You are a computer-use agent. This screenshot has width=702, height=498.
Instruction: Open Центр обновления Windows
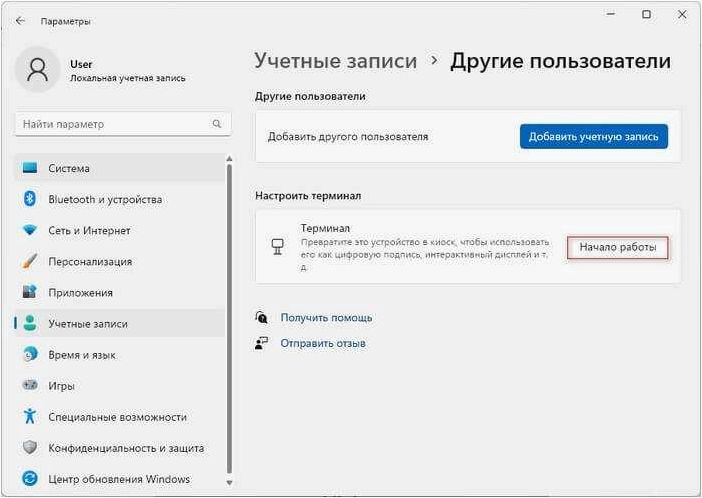coord(120,479)
